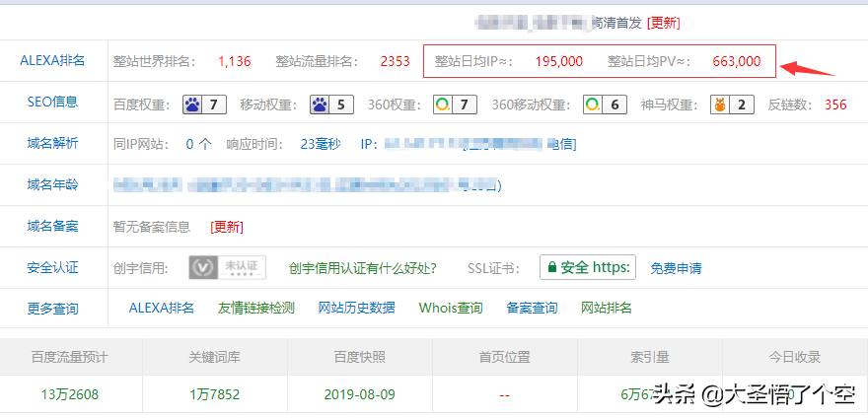This screenshot has height=418, width=868.
Task: Select the 域名解析 row header
Action: [x=52, y=143]
